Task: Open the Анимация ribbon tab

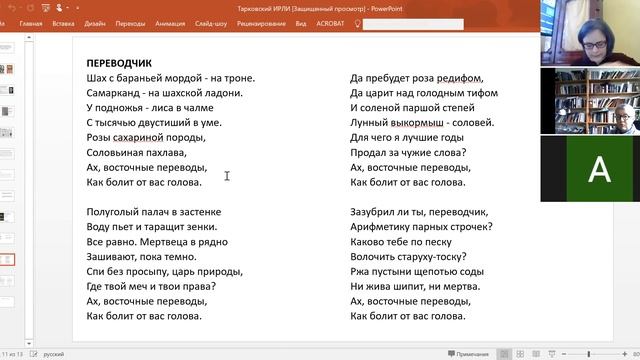Action: 170,24
